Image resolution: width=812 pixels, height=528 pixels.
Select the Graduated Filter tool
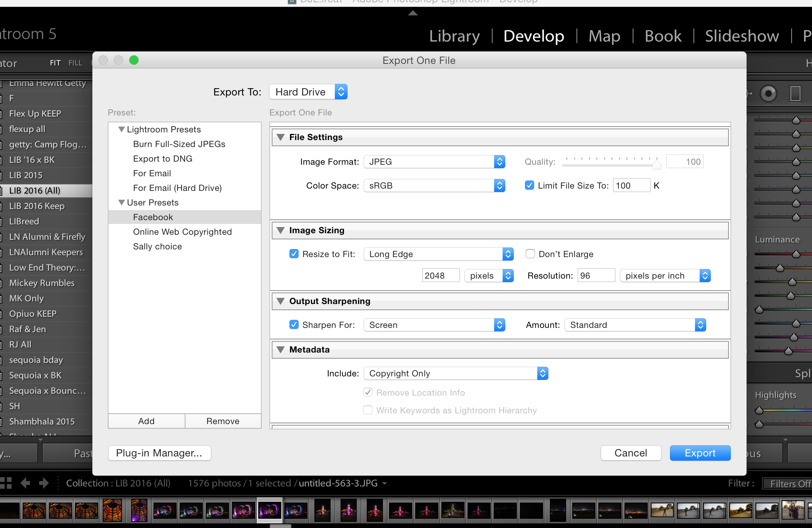[795, 94]
